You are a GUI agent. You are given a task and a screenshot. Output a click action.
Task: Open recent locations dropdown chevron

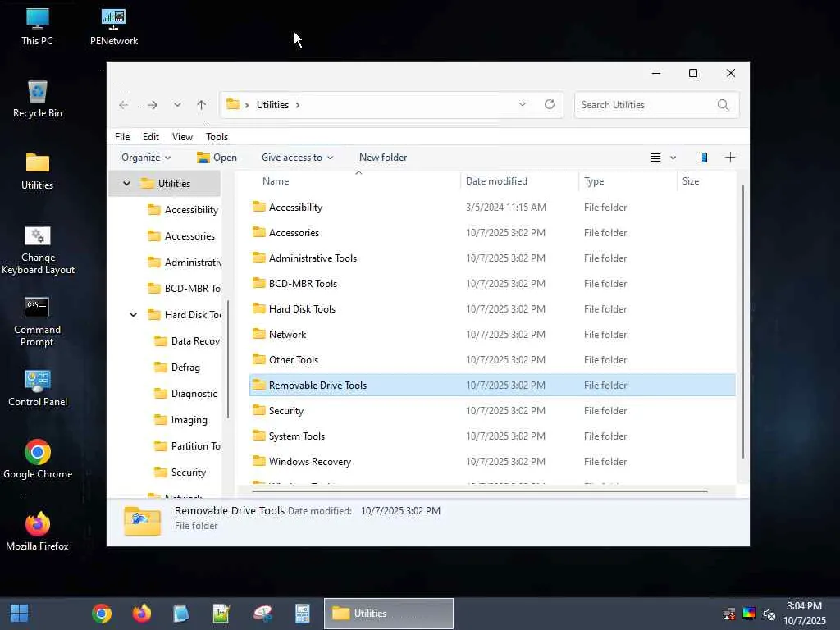click(177, 105)
